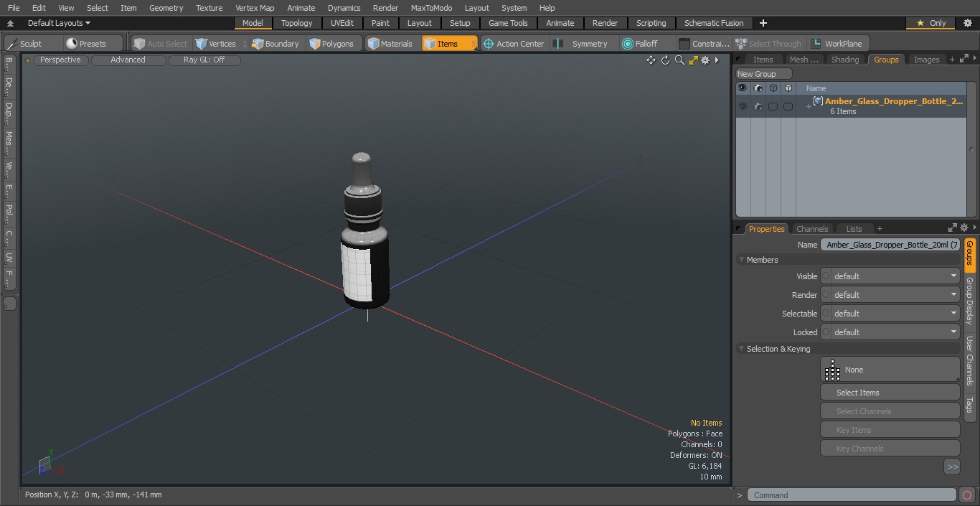Maximize the viewport with the yellow arrows icon
This screenshot has width=980, height=506.
click(693, 60)
